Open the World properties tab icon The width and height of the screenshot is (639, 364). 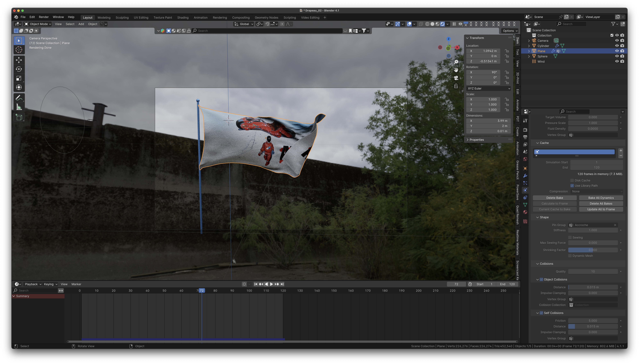[525, 159]
